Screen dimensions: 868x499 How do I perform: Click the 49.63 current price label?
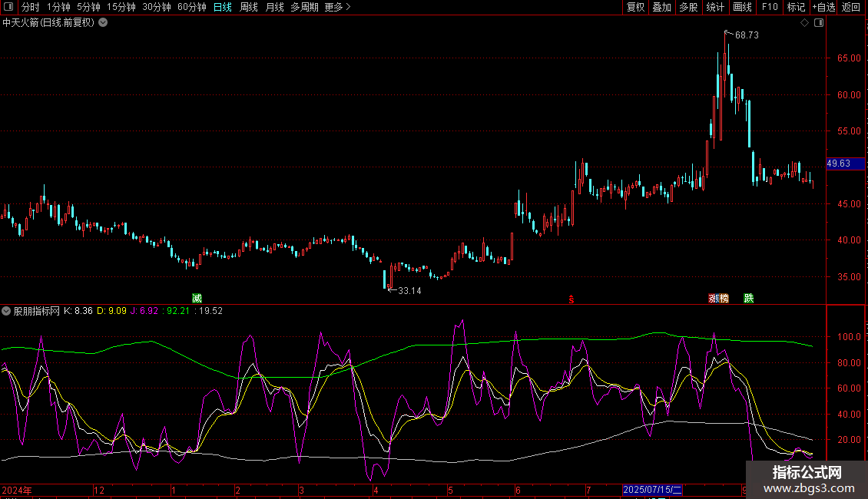[838, 164]
